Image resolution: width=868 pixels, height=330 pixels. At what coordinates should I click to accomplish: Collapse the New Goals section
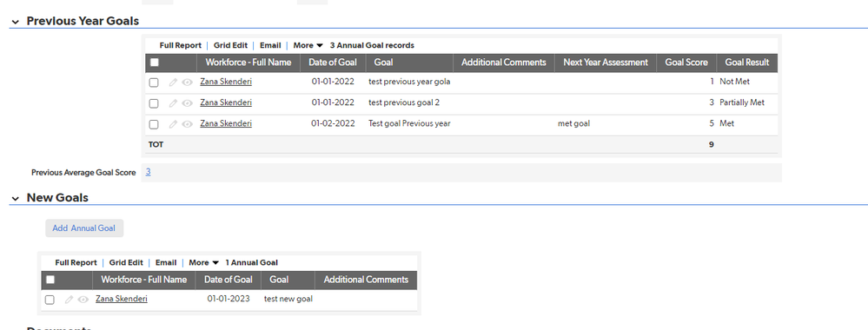tap(15, 198)
